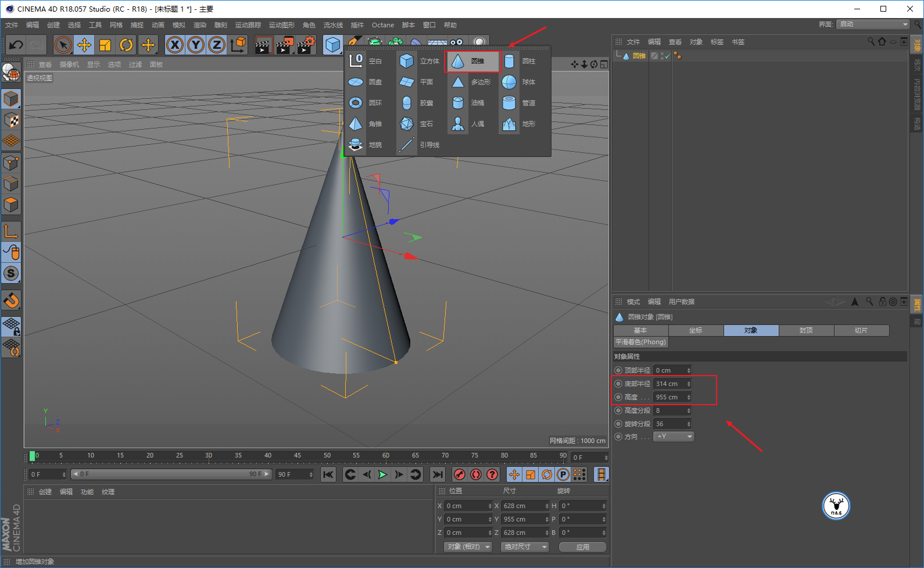Open the 对象 (相对) coordinate dropdown
This screenshot has width=924, height=568.
click(468, 547)
